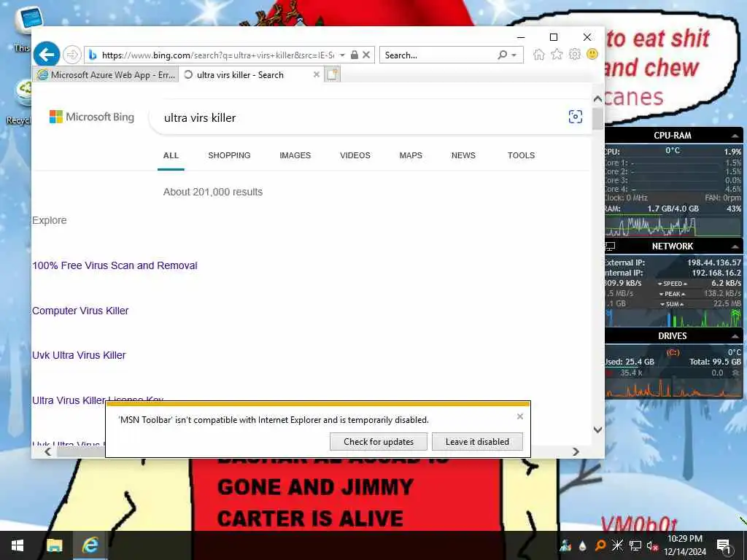Open IE Home page icon
This screenshot has width=747, height=560.
[x=539, y=54]
